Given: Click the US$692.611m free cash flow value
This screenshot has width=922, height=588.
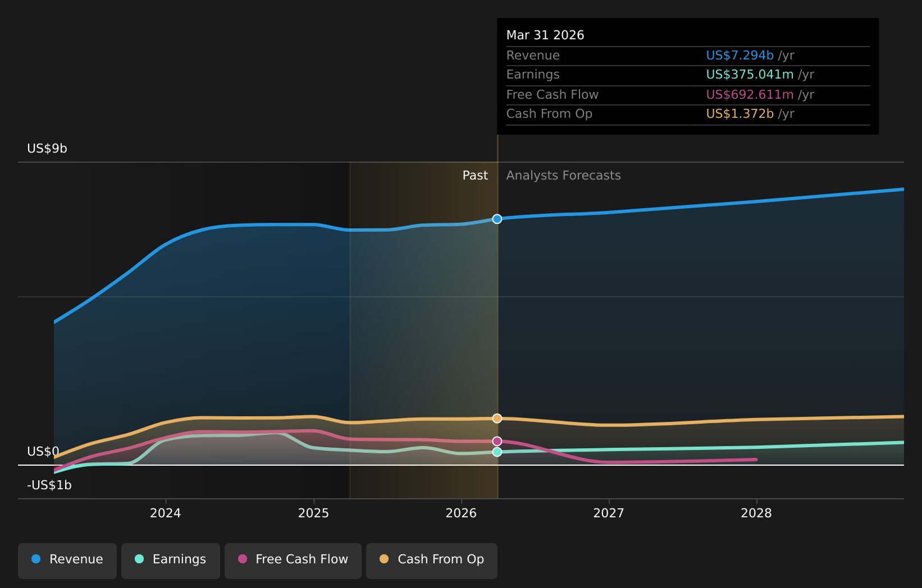Looking at the screenshot, I should (750, 95).
